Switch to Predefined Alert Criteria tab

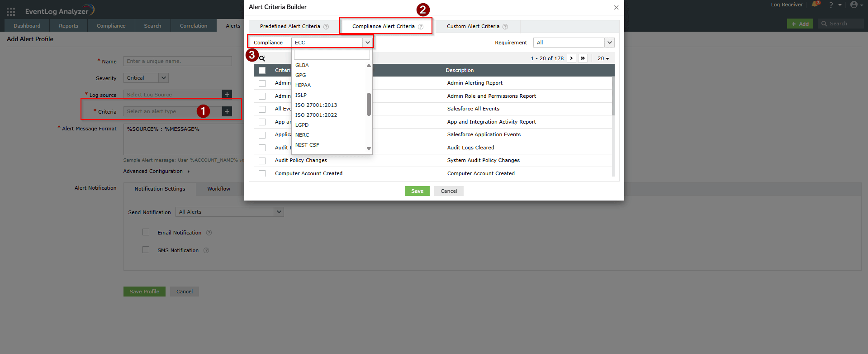(294, 26)
